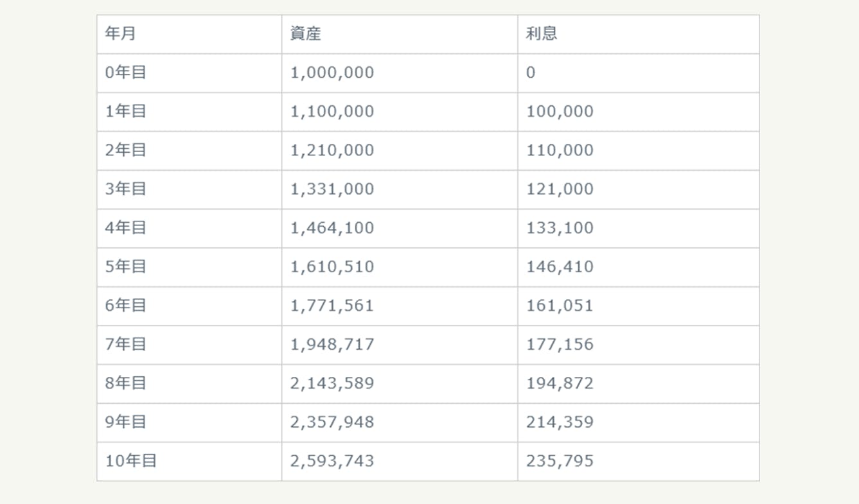Click the 10年目 row label

point(131,461)
